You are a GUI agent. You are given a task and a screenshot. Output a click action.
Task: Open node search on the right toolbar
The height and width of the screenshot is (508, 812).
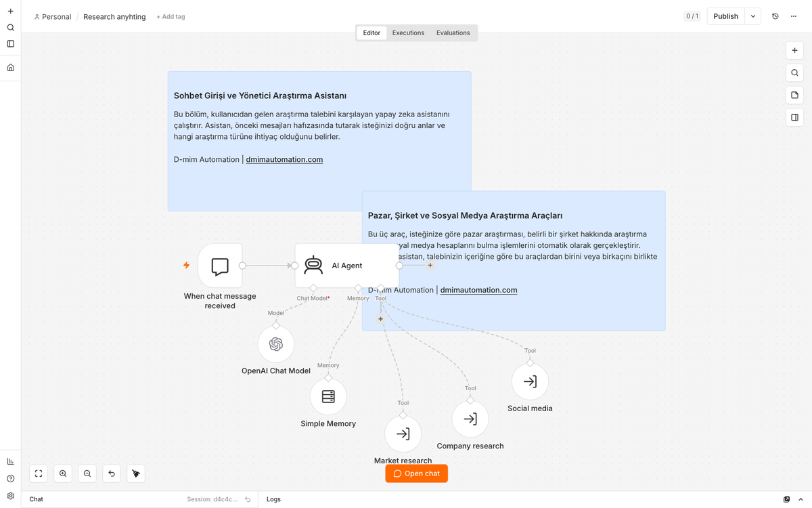click(x=794, y=72)
